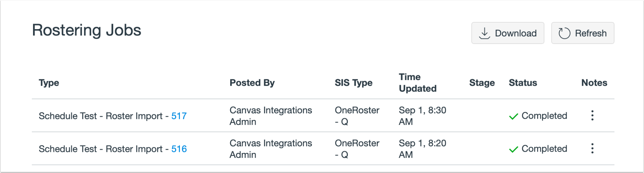Click green checkmark for job 517
The width and height of the screenshot is (644, 173).
pyautogui.click(x=514, y=116)
